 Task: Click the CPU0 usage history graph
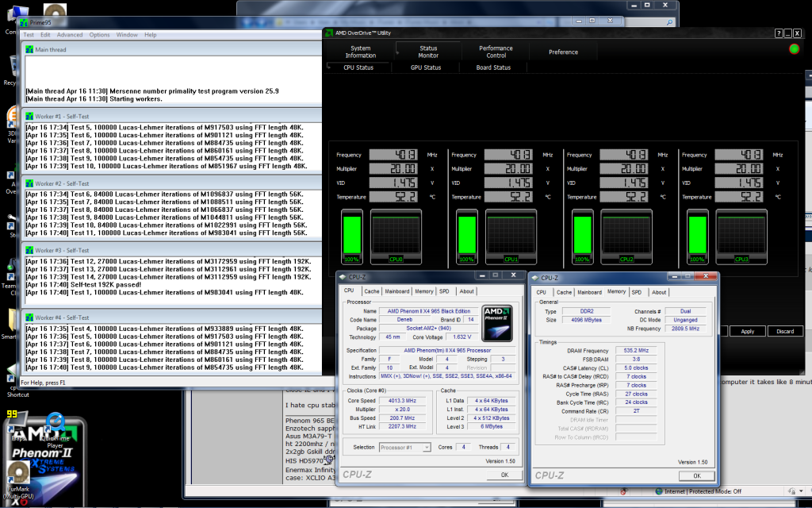click(396, 235)
